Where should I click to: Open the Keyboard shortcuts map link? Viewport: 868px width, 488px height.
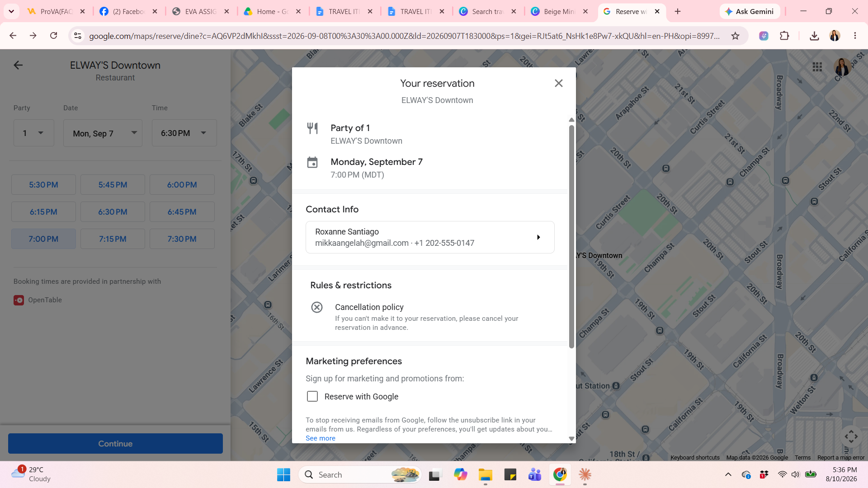(695, 458)
